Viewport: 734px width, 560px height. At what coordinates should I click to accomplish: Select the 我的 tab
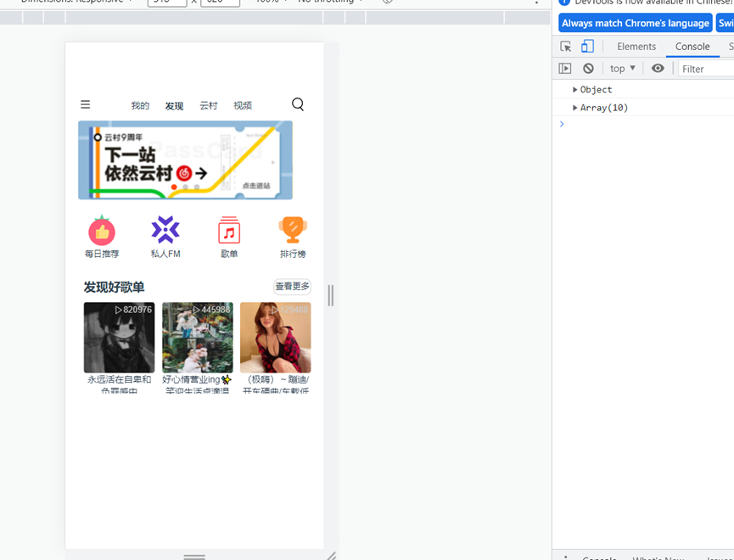click(x=140, y=105)
